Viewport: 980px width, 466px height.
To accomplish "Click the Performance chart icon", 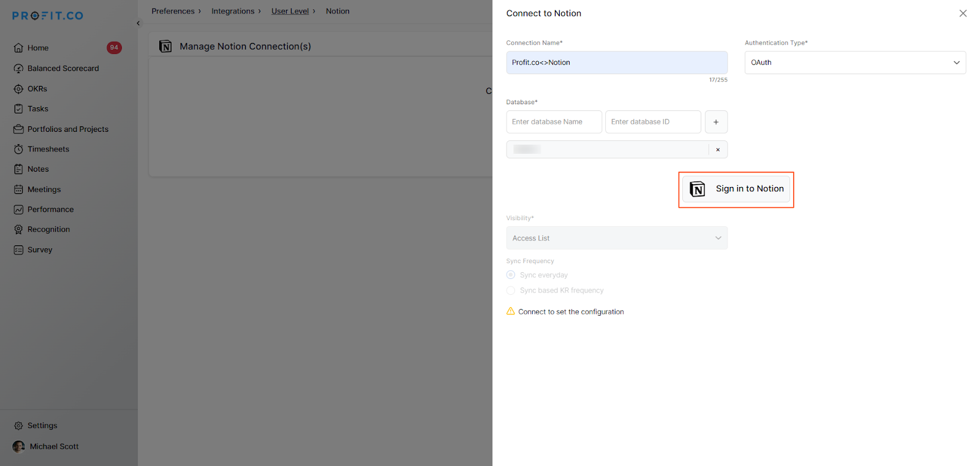I will coord(18,210).
